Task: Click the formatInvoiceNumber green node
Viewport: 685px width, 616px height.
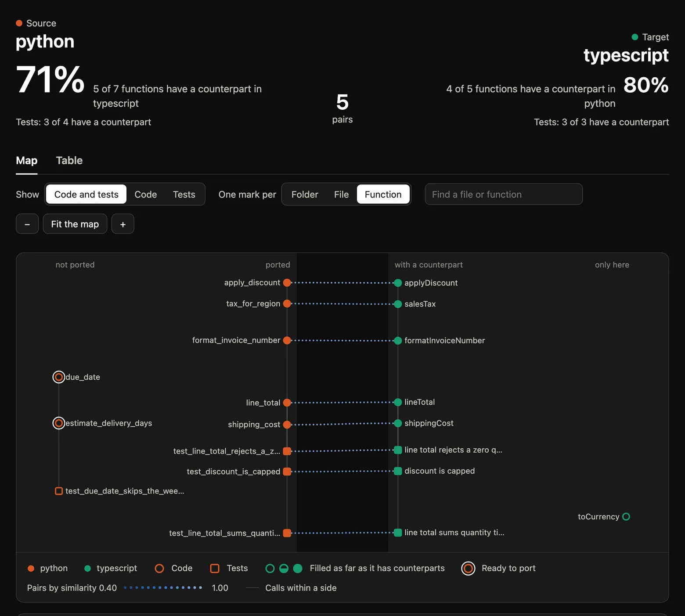Action: (398, 341)
